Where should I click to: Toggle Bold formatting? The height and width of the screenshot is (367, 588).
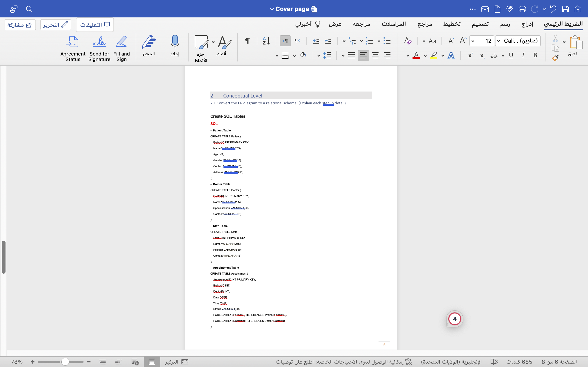(535, 55)
